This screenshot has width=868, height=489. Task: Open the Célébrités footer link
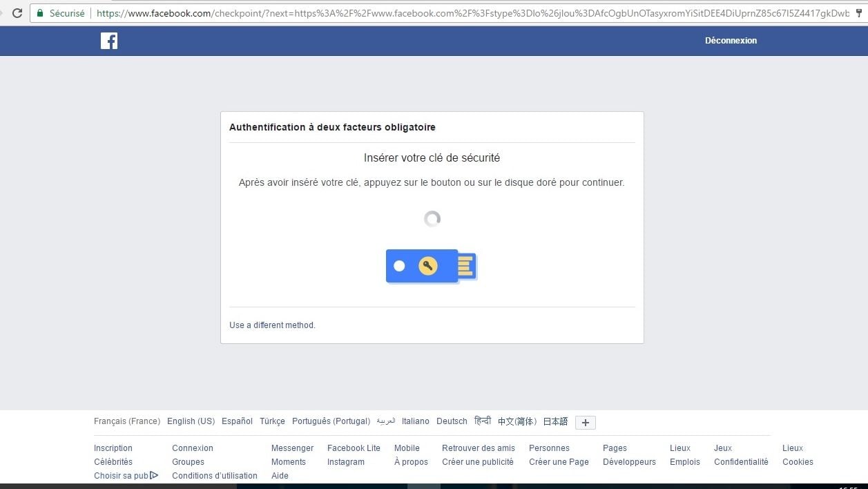pyautogui.click(x=113, y=462)
